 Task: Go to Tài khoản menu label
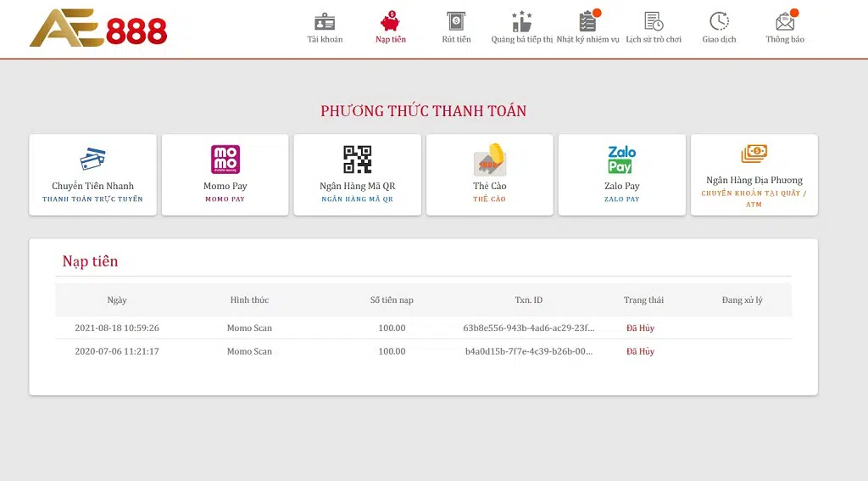pos(325,39)
